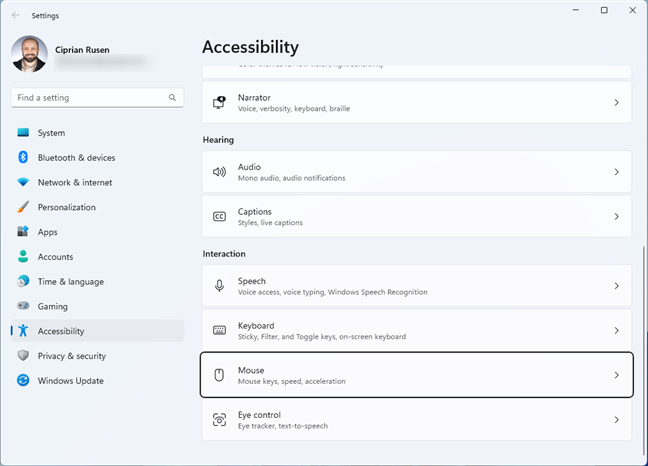
Task: Click the Mouse icon in Interaction section
Action: 219,375
